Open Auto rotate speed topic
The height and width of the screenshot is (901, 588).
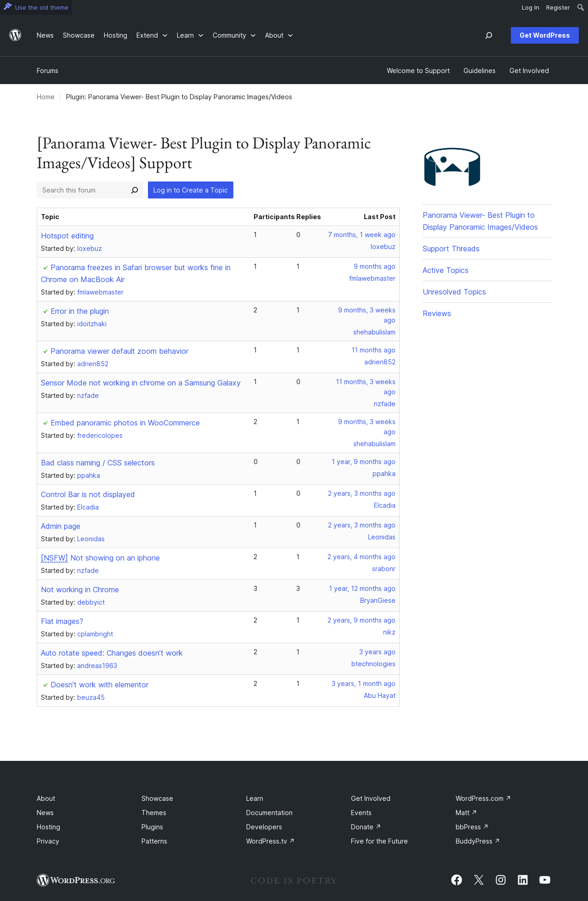pyautogui.click(x=112, y=653)
